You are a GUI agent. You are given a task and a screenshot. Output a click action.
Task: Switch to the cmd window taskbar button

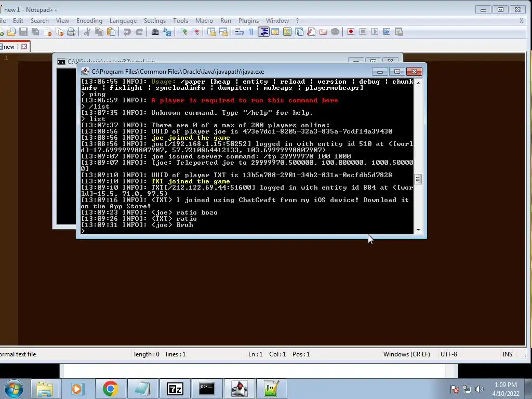(x=207, y=389)
